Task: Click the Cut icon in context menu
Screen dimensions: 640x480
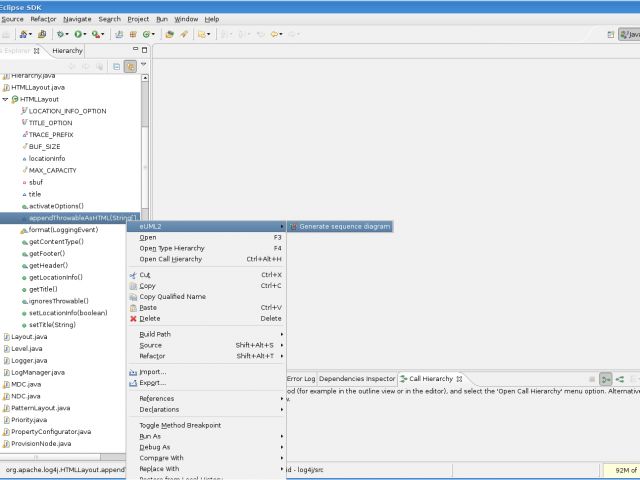Action: [132, 275]
